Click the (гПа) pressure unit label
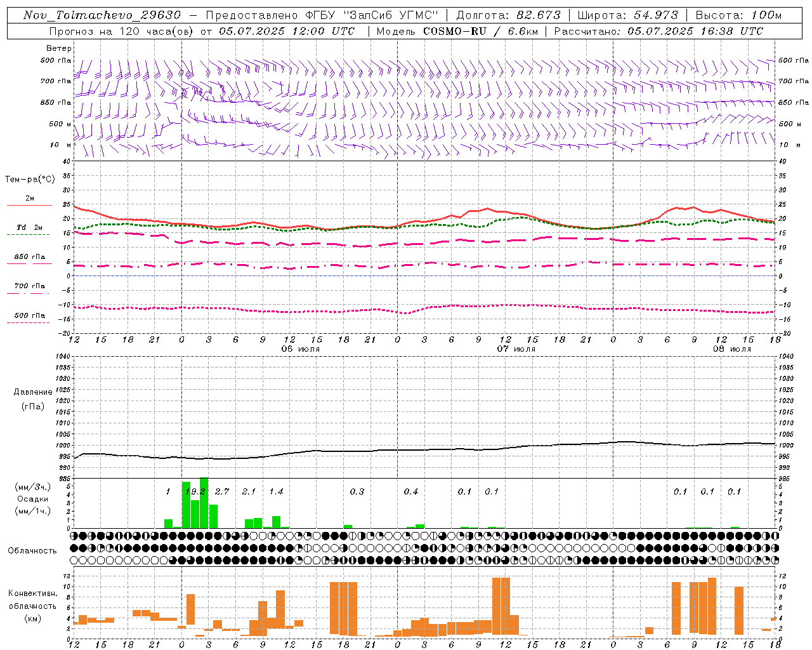Image resolution: width=812 pixels, height=650 pixels. point(33,406)
